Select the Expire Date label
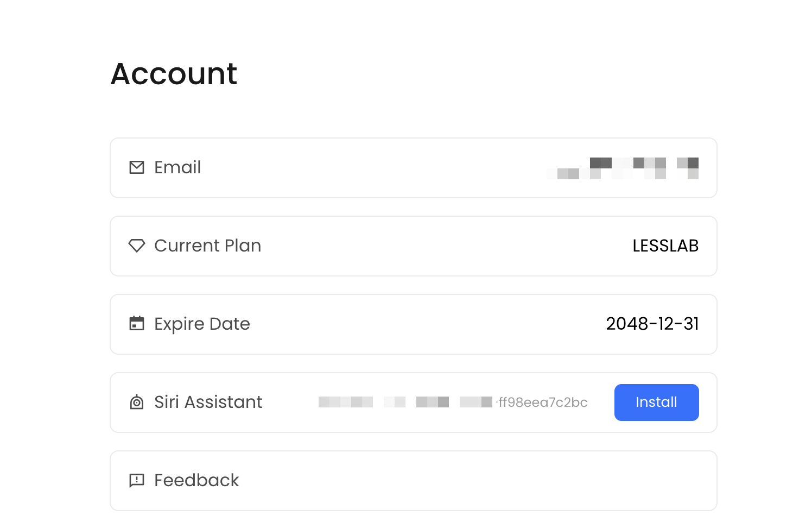The height and width of the screenshot is (528, 812). tap(202, 324)
